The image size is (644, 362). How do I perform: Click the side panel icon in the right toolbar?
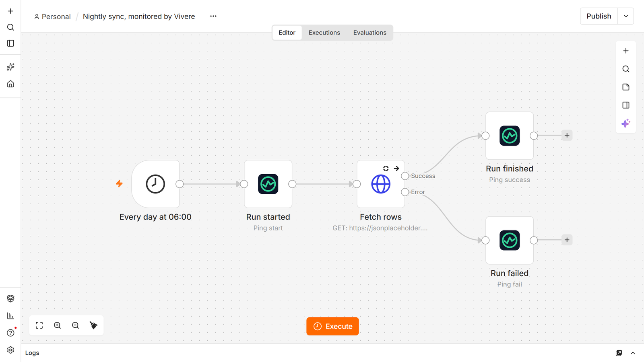(x=626, y=105)
